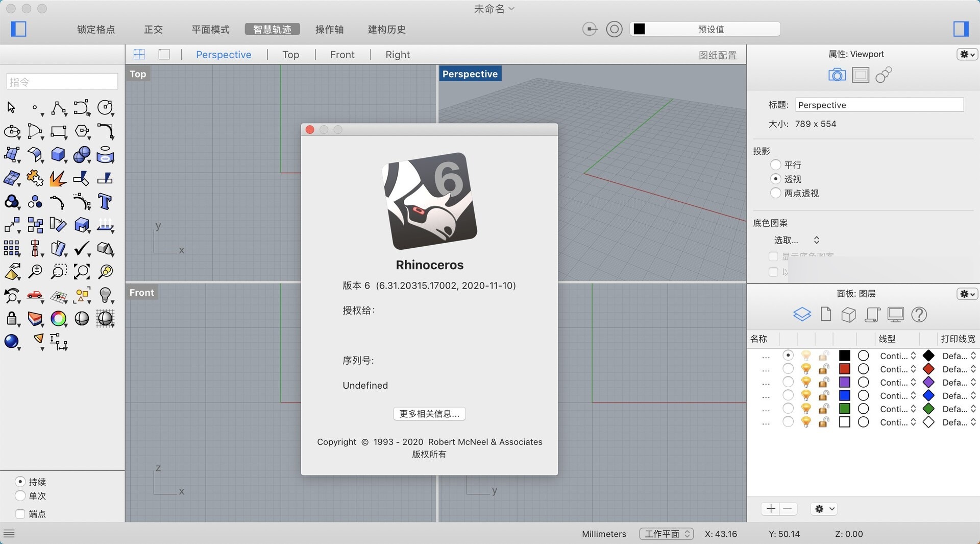The width and height of the screenshot is (980, 544).
Task: Open the camera viewport properties icon
Action: pyautogui.click(x=837, y=75)
